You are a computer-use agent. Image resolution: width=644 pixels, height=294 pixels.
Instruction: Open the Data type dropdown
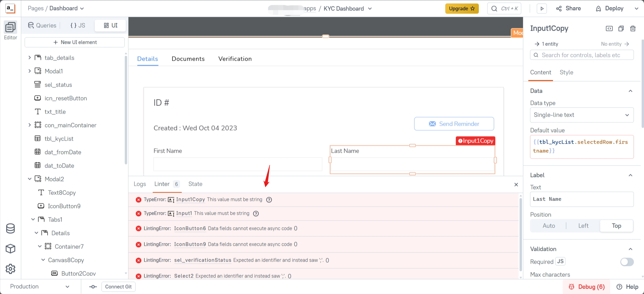pos(582,115)
